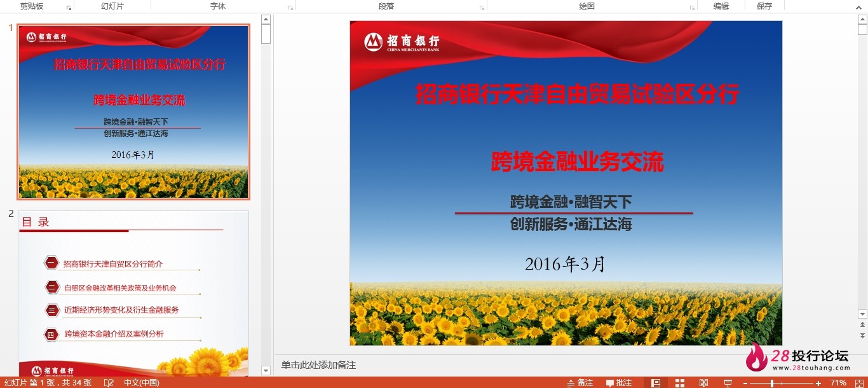Click 跨境资本金融介绍及案例分析 in slide 2 thumbnail

pyautogui.click(x=114, y=333)
